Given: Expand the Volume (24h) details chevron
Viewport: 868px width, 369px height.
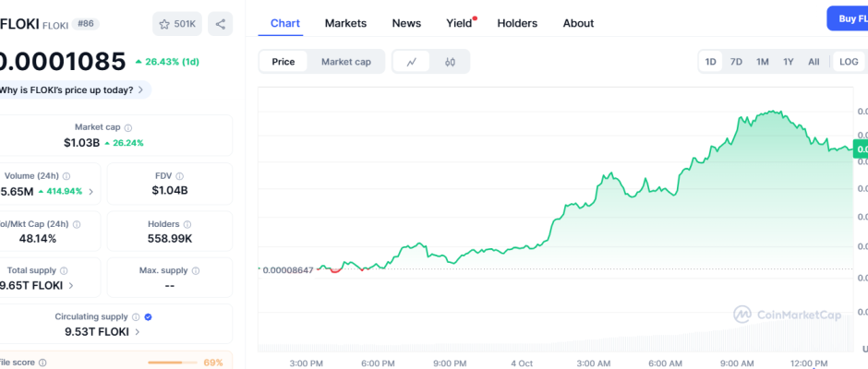Looking at the screenshot, I should coord(90,191).
